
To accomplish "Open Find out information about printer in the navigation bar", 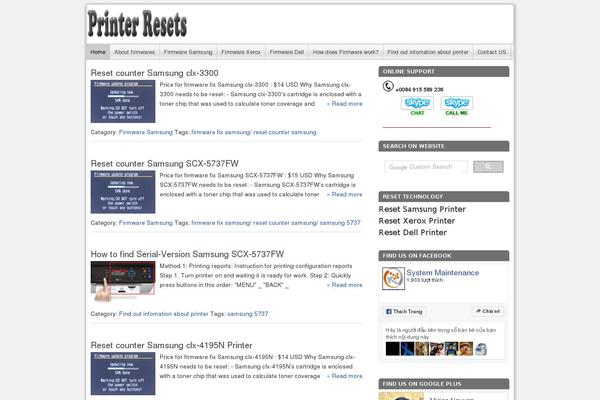I will point(428,52).
